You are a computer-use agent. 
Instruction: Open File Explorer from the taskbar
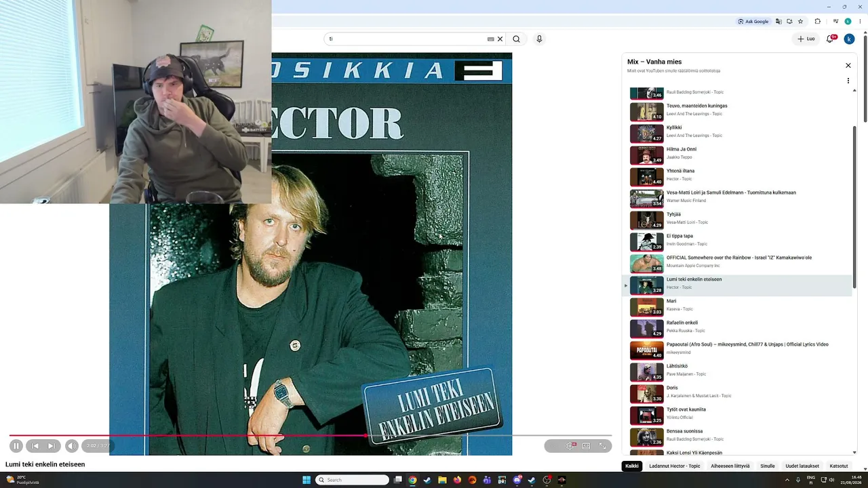(442, 480)
